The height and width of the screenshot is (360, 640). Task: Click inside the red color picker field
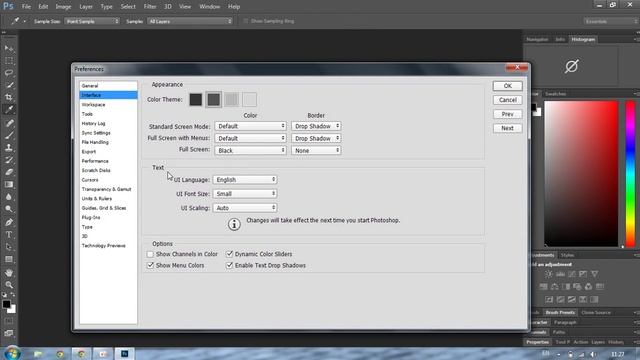(581, 174)
